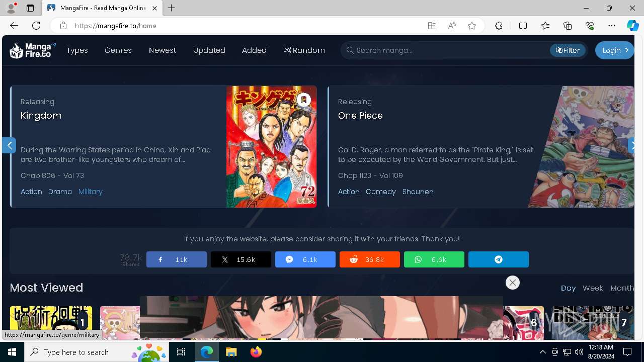Screen dimensions: 644x362
Task: Go back to the previous page in the browser
Action: [14, 26]
